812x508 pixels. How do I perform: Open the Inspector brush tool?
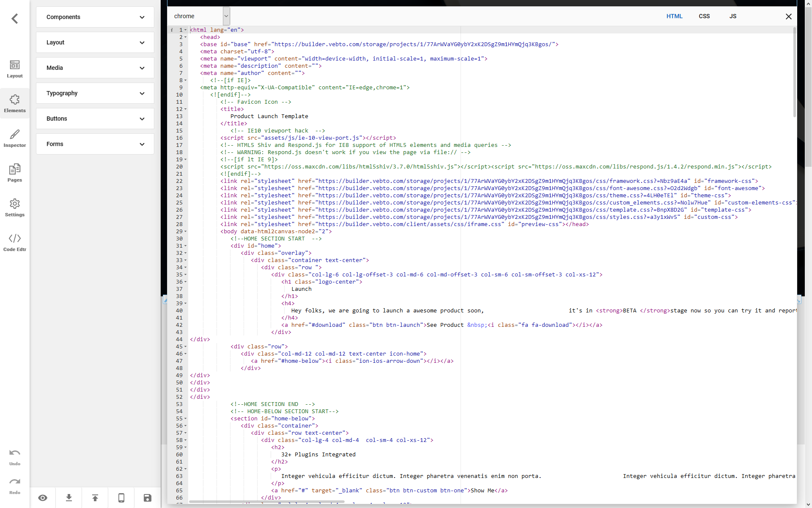pos(15,138)
